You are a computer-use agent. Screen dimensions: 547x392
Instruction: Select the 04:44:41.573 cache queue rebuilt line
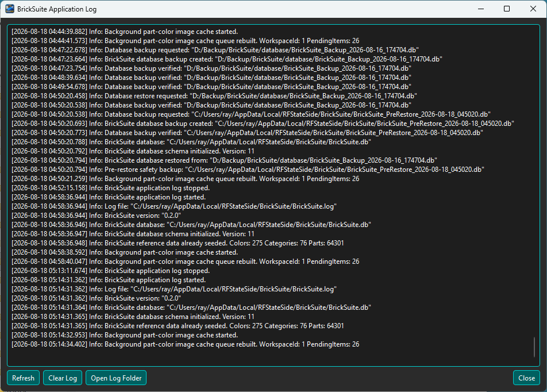coord(185,41)
